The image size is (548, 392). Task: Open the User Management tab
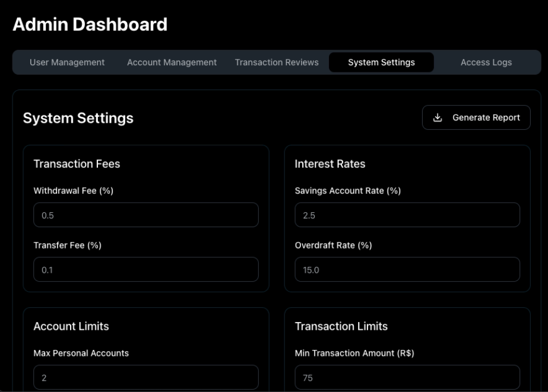pyautogui.click(x=67, y=62)
